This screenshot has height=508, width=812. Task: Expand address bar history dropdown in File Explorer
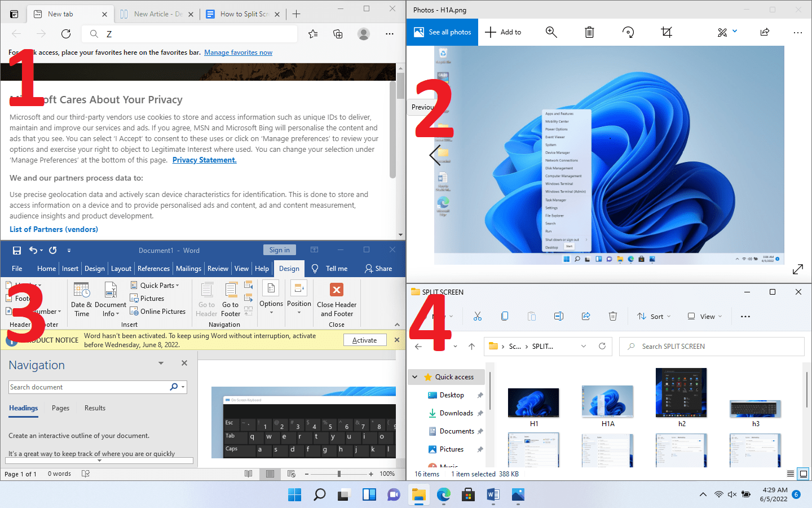point(584,346)
